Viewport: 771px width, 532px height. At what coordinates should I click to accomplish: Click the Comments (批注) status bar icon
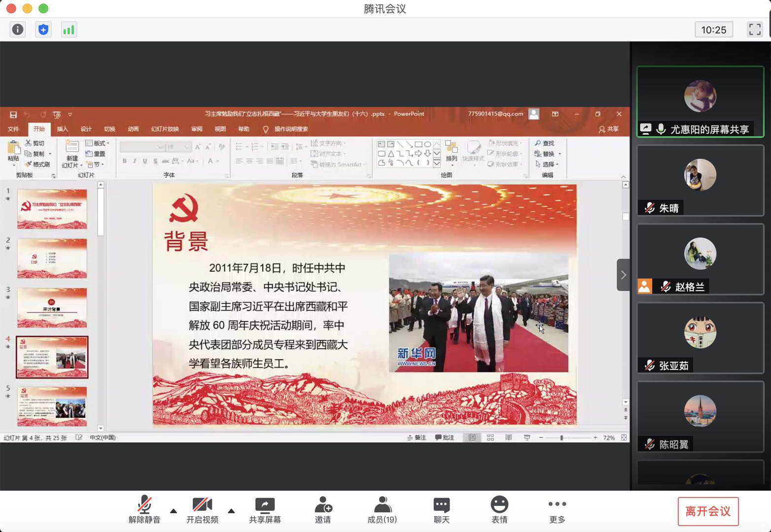pos(444,437)
